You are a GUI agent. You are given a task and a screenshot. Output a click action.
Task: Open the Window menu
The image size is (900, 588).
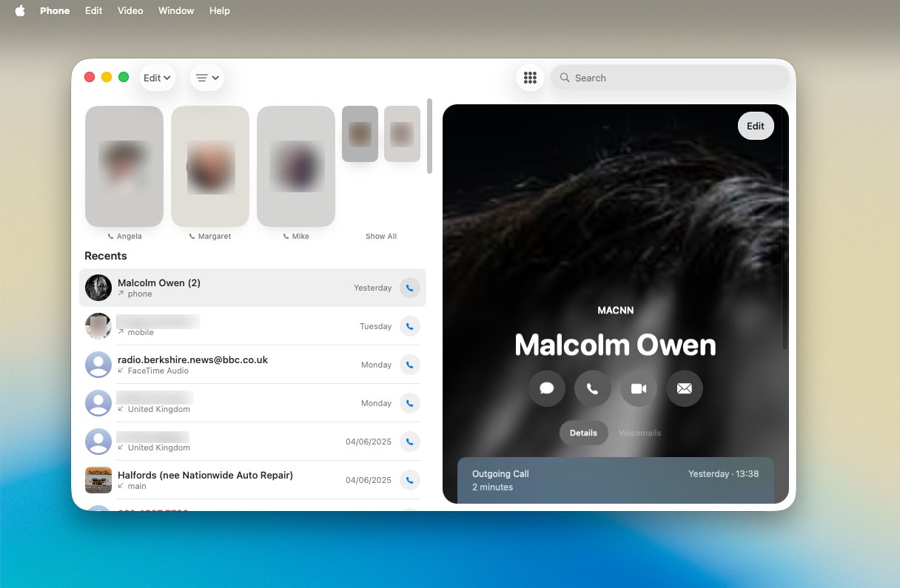pos(176,10)
